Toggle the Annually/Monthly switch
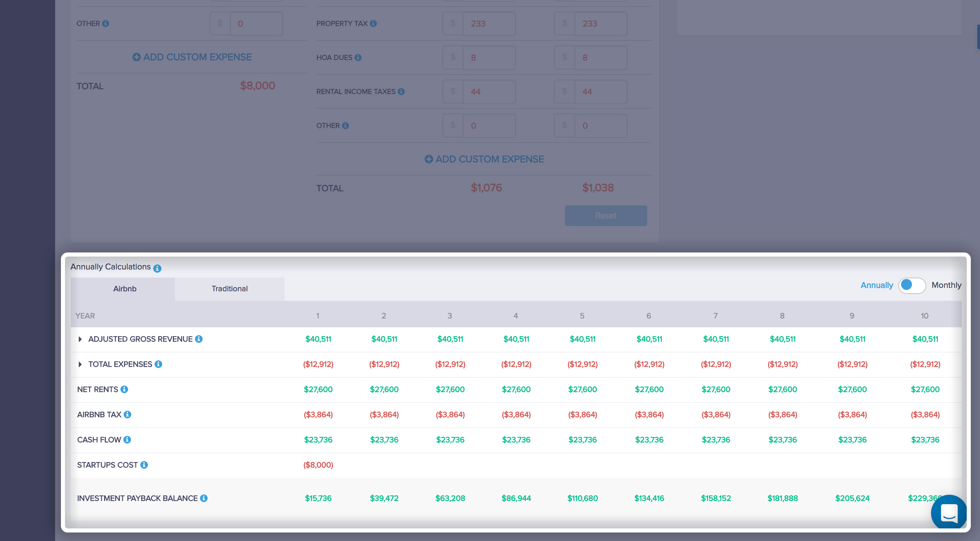This screenshot has height=541, width=980. (x=912, y=285)
